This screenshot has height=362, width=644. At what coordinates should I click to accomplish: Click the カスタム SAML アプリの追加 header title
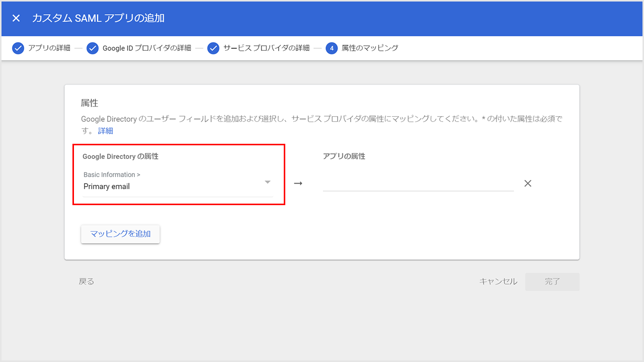(x=99, y=19)
